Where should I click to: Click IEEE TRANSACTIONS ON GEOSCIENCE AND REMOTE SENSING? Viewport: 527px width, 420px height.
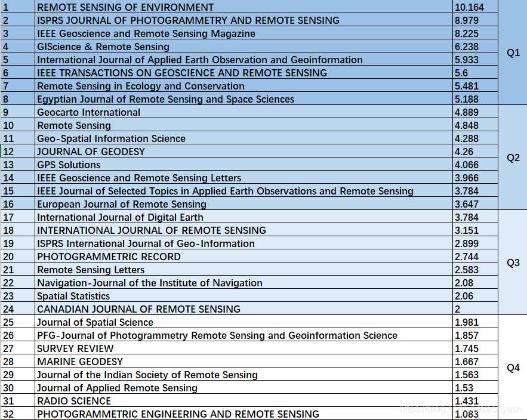click(x=244, y=73)
